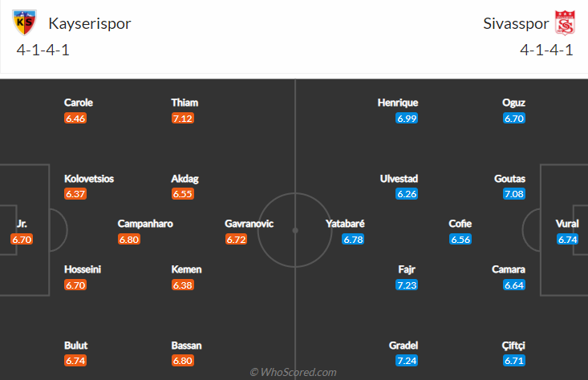This screenshot has height=380, width=588.
Task: Open player Yatabaré on the pitch
Action: coord(345,224)
